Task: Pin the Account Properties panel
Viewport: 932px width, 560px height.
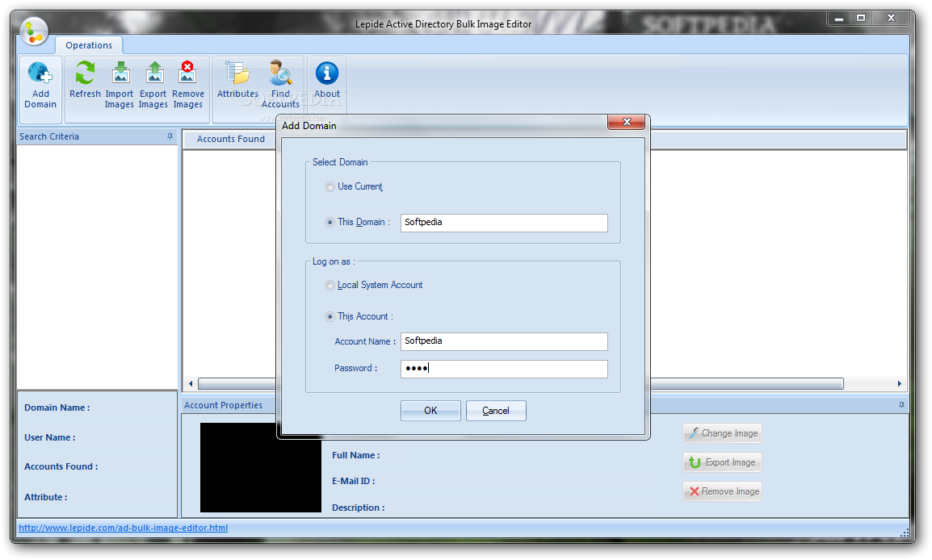Action: pos(901,405)
